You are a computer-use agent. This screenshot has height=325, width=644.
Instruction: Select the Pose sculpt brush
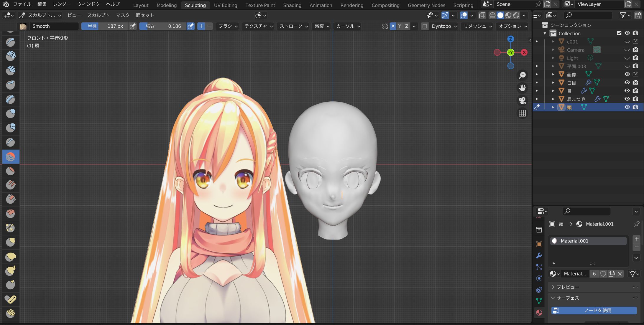click(11, 299)
